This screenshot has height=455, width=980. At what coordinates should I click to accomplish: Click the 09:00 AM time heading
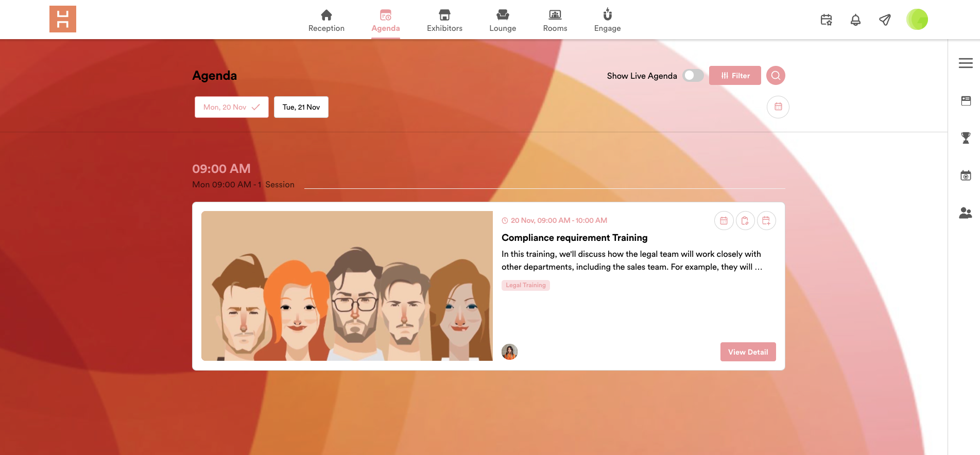click(221, 169)
